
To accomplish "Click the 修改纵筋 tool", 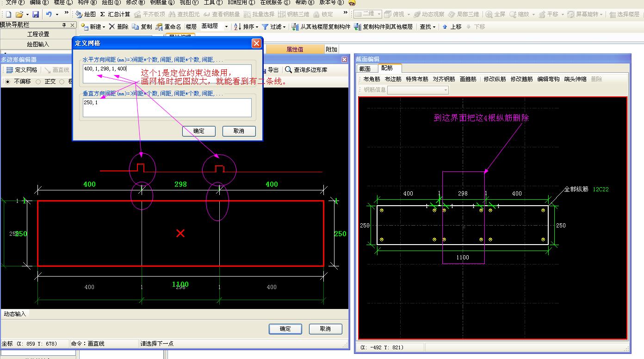I will pos(495,79).
